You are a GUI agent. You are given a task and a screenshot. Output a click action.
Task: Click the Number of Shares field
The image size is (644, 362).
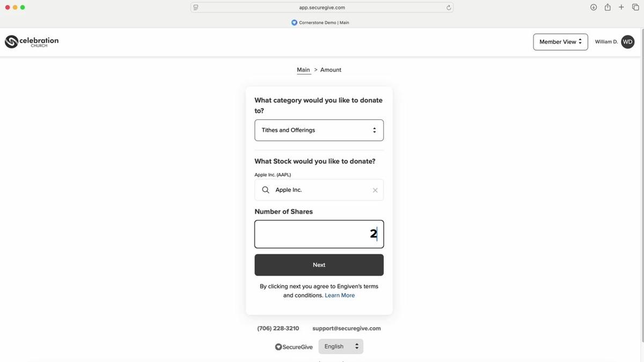(x=319, y=234)
